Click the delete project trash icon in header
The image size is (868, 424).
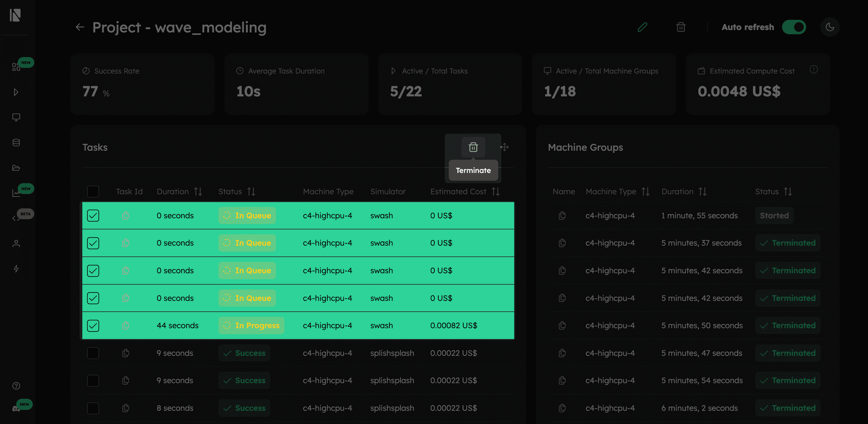click(681, 27)
